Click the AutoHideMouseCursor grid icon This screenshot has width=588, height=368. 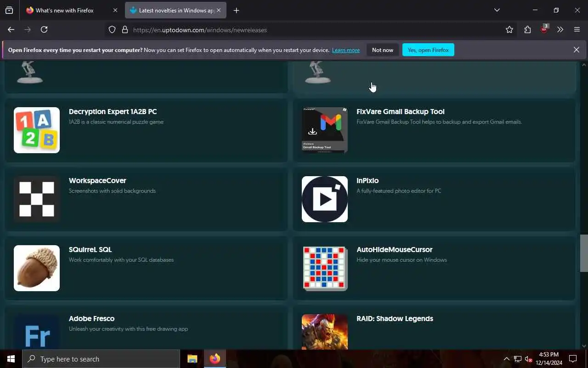(325, 268)
